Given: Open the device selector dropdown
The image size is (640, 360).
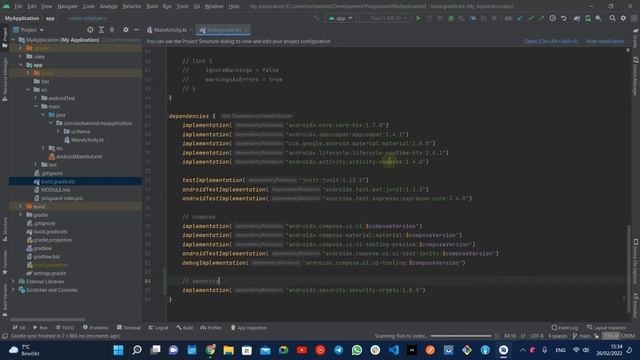Looking at the screenshot, I should pyautogui.click(x=385, y=18).
